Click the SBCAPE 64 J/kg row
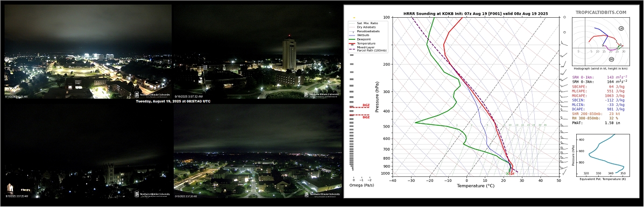The width and height of the screenshot is (644, 207). point(598,87)
